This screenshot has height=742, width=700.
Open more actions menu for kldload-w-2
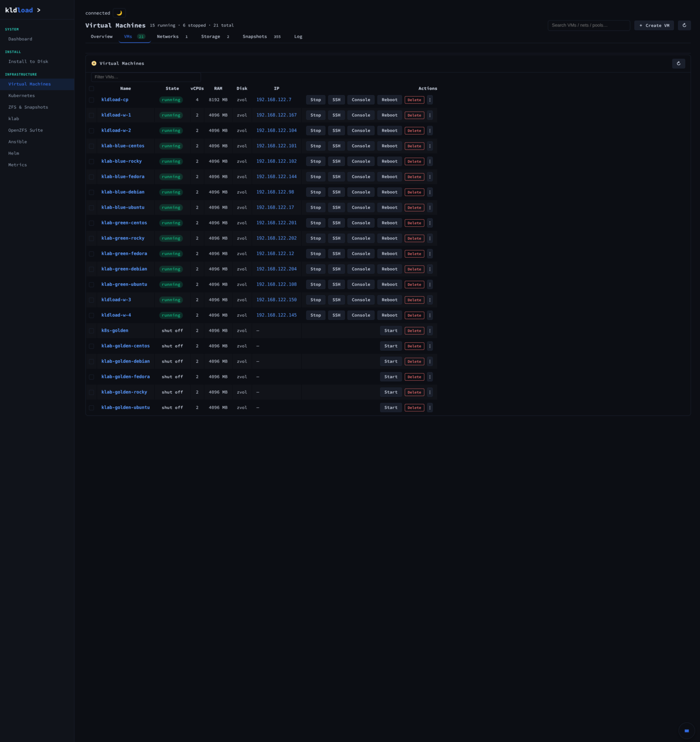click(x=429, y=131)
